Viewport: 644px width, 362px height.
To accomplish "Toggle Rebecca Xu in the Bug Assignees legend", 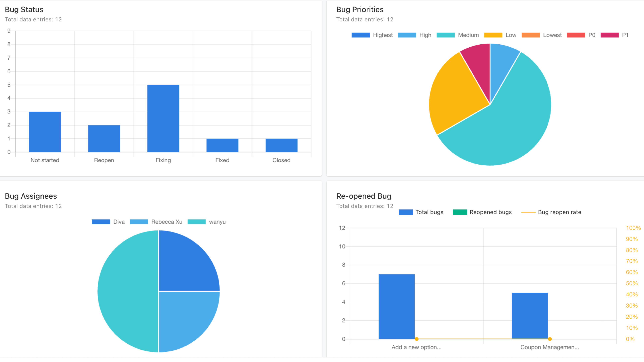I will coord(156,222).
